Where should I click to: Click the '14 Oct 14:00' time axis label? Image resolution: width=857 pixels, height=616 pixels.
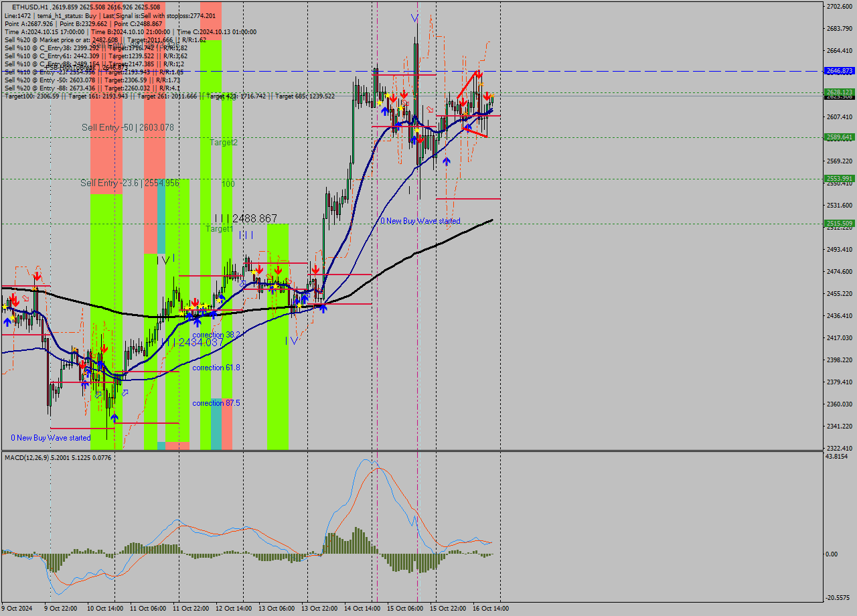point(362,609)
